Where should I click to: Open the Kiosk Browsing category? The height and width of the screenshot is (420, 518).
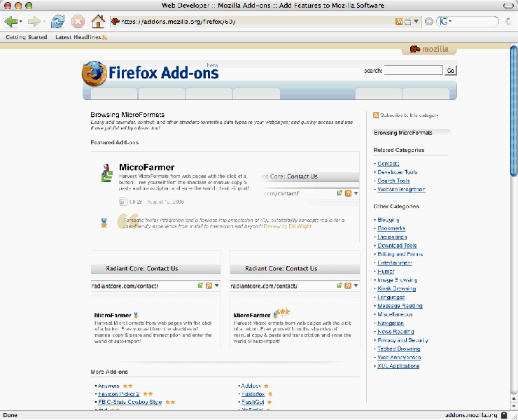point(396,288)
